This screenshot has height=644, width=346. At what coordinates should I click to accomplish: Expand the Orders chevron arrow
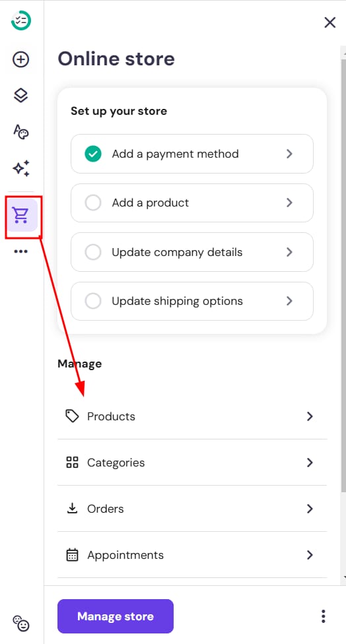click(310, 509)
